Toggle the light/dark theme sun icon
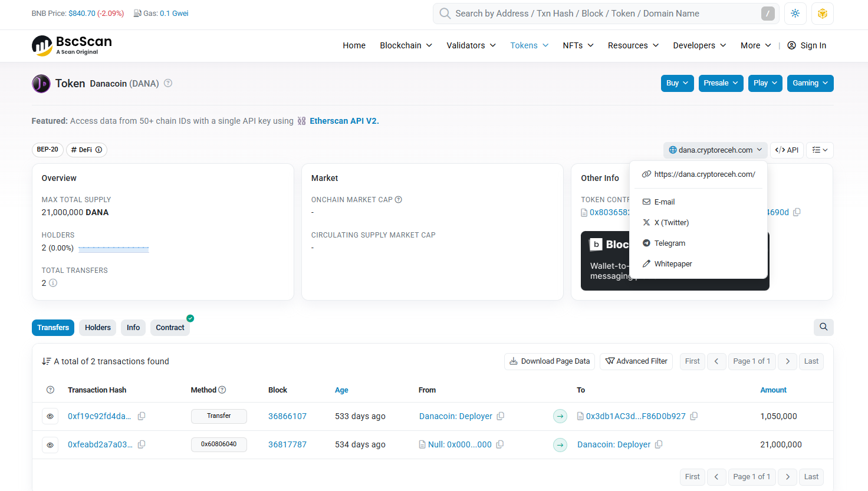The width and height of the screenshot is (868, 491). coord(795,14)
